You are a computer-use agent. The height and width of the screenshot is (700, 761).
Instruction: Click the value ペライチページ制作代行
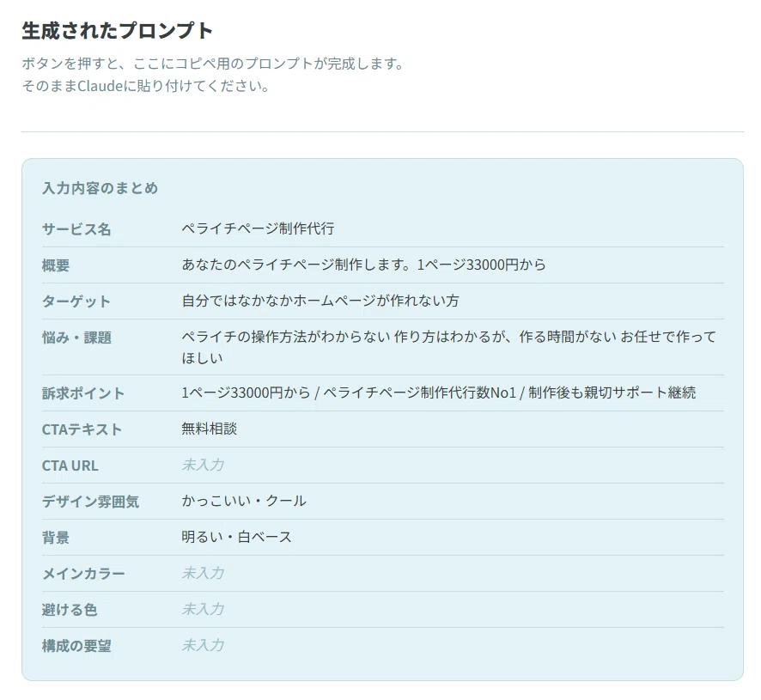point(258,228)
